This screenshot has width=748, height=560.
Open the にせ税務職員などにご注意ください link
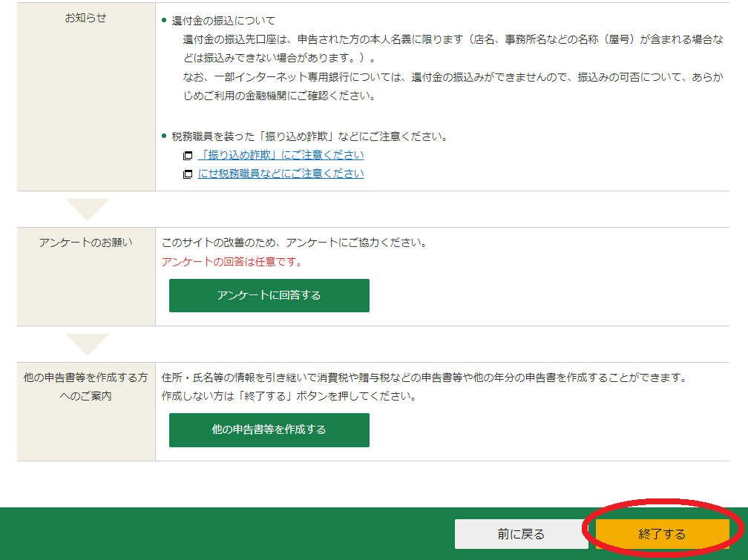[281, 174]
